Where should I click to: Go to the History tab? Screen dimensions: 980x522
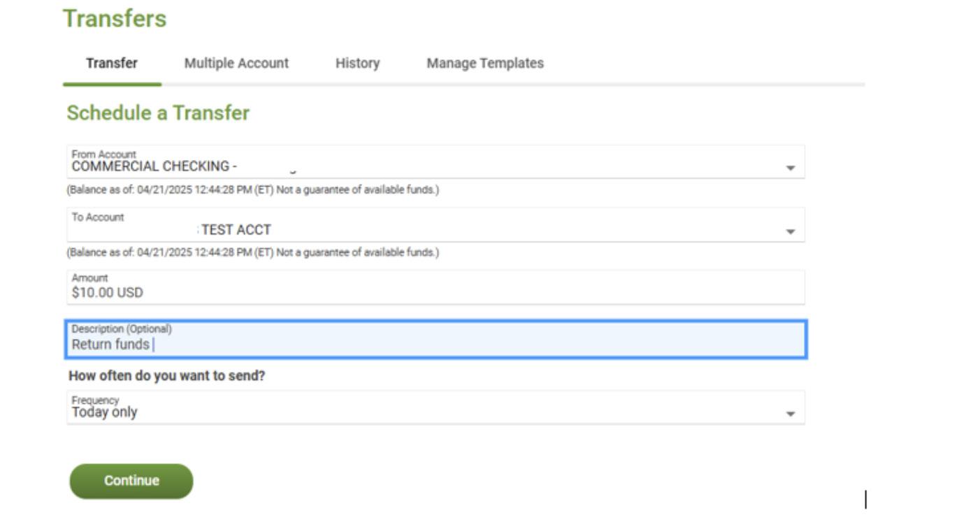pos(357,64)
